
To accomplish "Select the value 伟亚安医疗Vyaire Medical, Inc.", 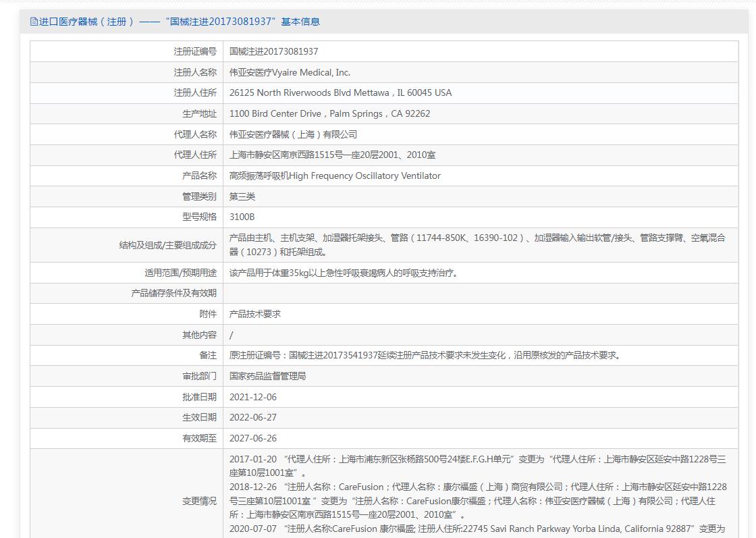I will [x=290, y=72].
